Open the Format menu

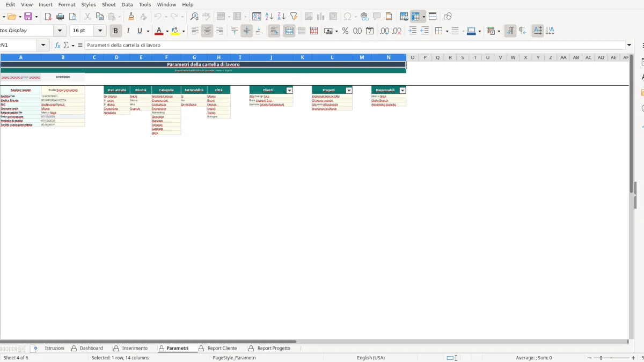tap(67, 4)
